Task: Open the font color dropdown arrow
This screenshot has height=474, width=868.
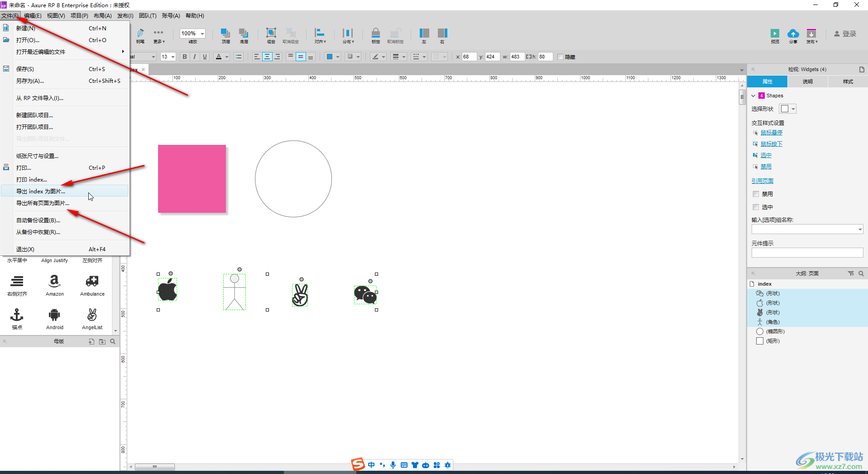Action: pyautogui.click(x=227, y=57)
